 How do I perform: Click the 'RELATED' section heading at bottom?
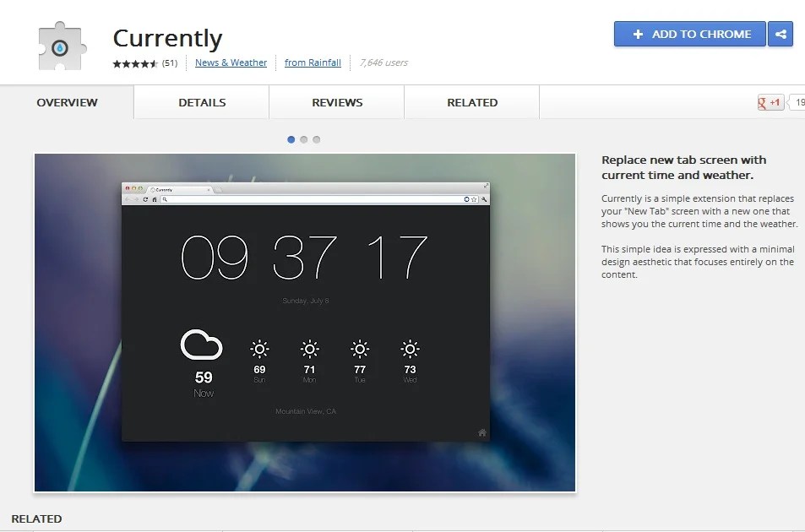[x=36, y=518]
